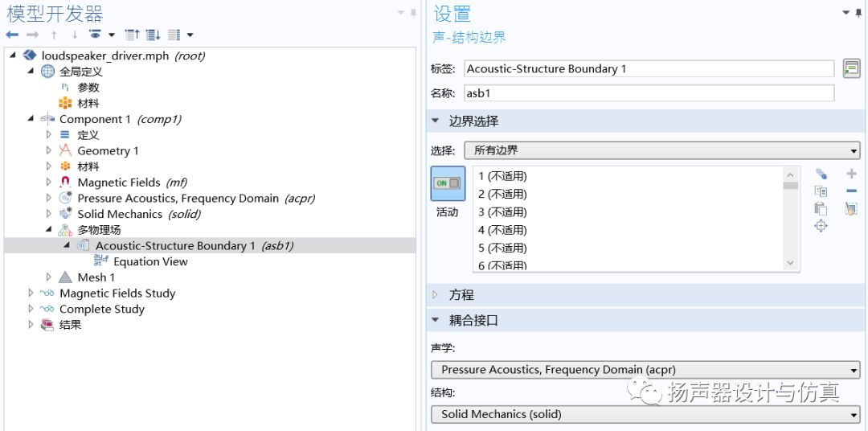Collapse the Component 1 node

tap(31, 119)
